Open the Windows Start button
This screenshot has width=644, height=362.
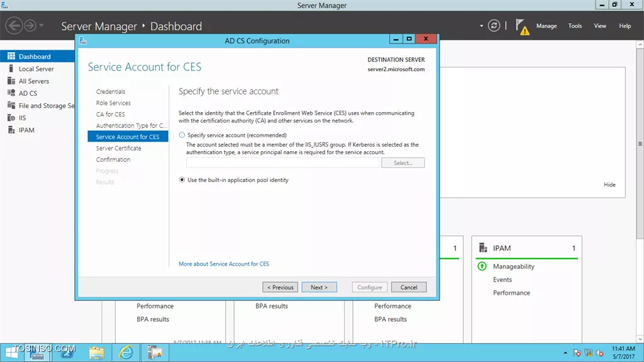point(11,353)
